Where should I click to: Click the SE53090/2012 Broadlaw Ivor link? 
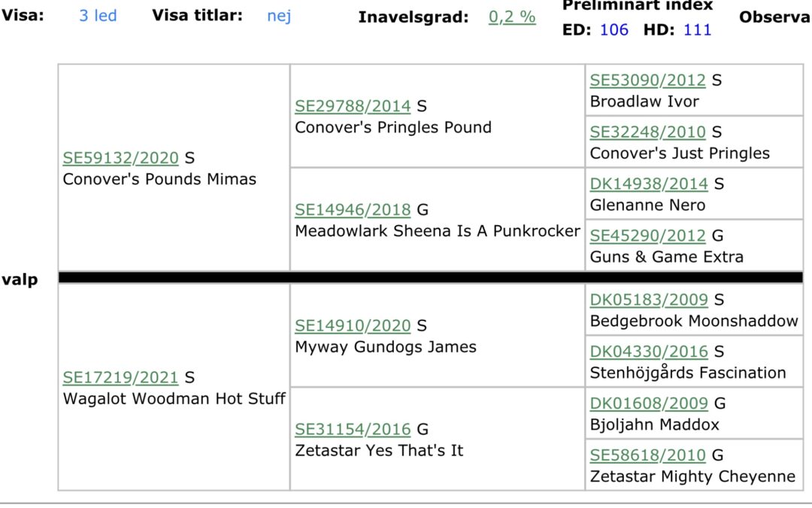[x=648, y=80]
